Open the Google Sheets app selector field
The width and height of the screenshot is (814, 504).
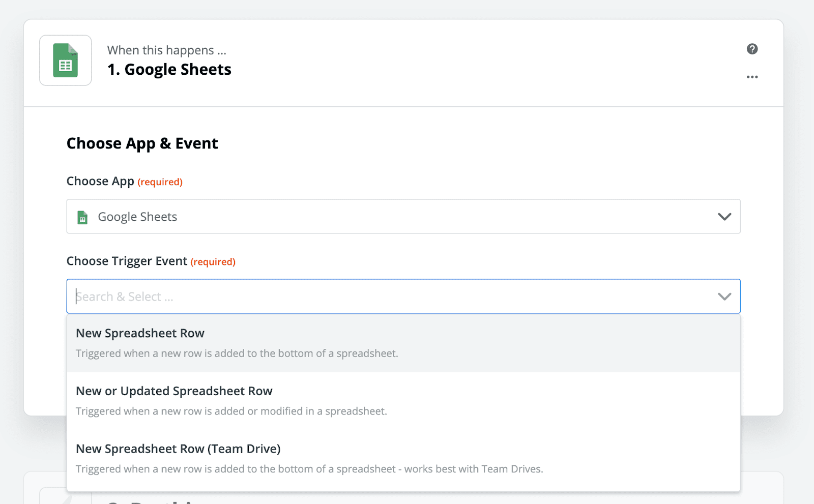pyautogui.click(x=403, y=217)
